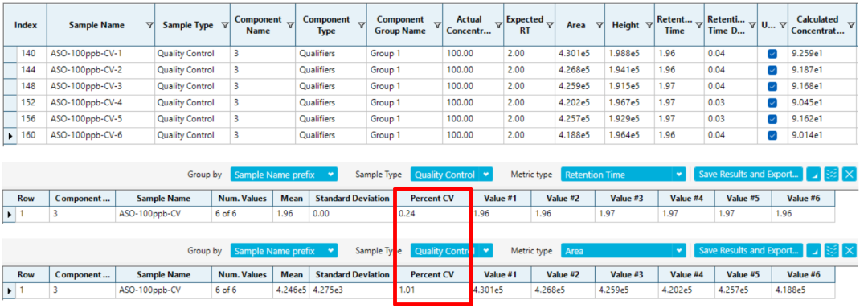Select the ASO-100ppb-CV-2 sample name cell
The width and height of the screenshot is (868, 308).
coord(100,70)
